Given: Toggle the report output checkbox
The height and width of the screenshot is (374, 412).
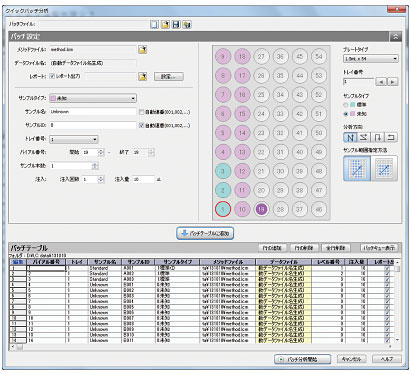Looking at the screenshot, I should click(52, 76).
